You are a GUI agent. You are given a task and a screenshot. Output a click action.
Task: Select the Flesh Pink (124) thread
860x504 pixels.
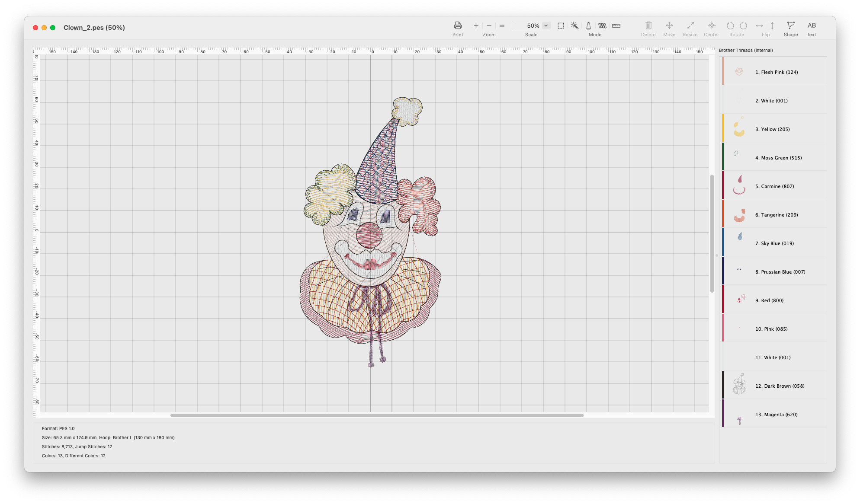pos(777,72)
